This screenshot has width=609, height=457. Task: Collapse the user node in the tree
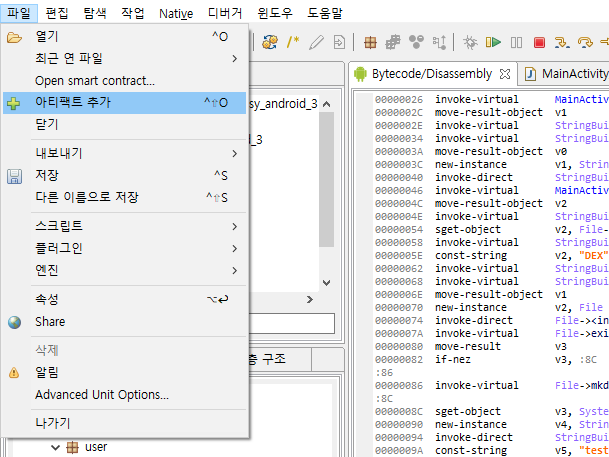point(56,448)
